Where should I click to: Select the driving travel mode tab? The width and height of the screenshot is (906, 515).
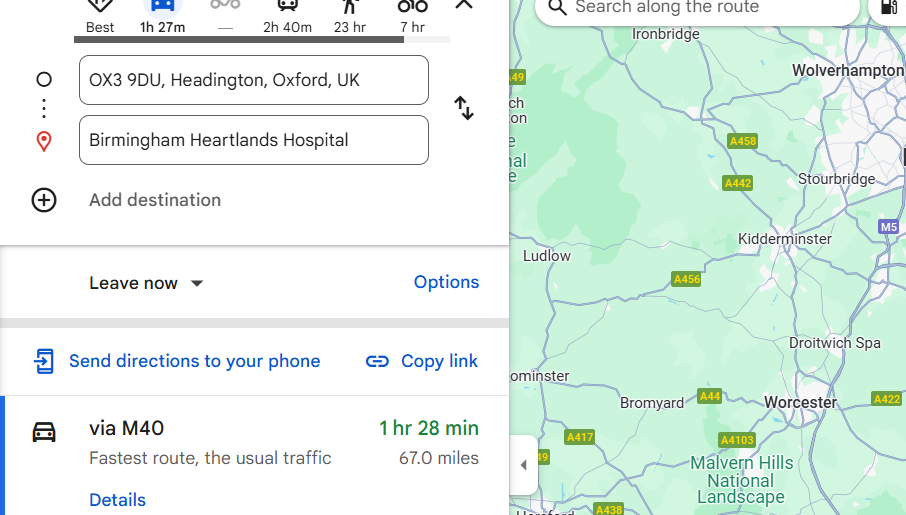163,14
